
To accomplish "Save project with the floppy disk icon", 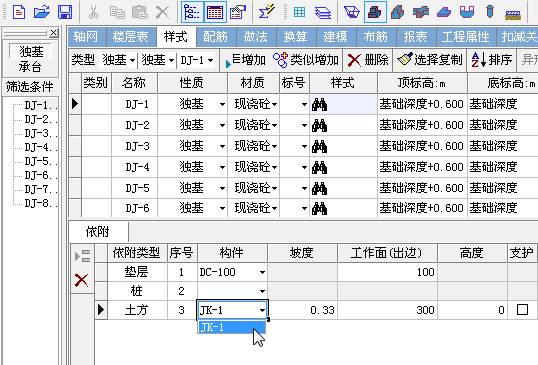I will (65, 12).
